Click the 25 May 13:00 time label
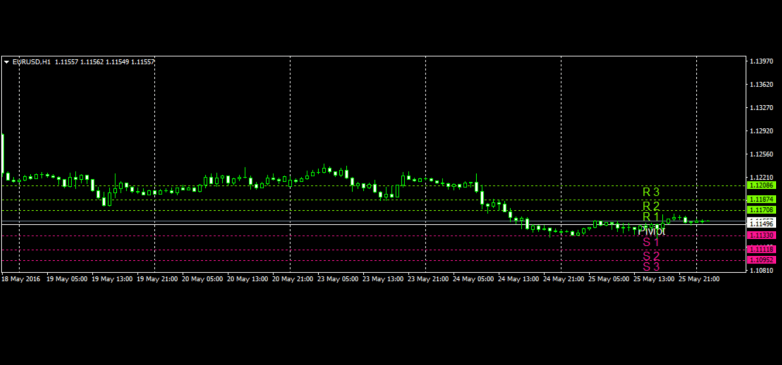Viewport: 782px width, 365px height. (654, 279)
